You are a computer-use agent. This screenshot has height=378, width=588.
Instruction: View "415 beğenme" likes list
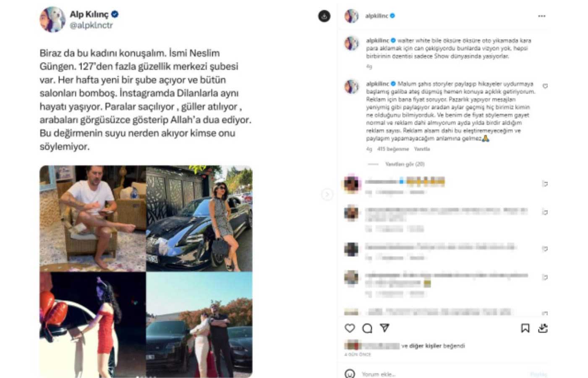tap(393, 149)
